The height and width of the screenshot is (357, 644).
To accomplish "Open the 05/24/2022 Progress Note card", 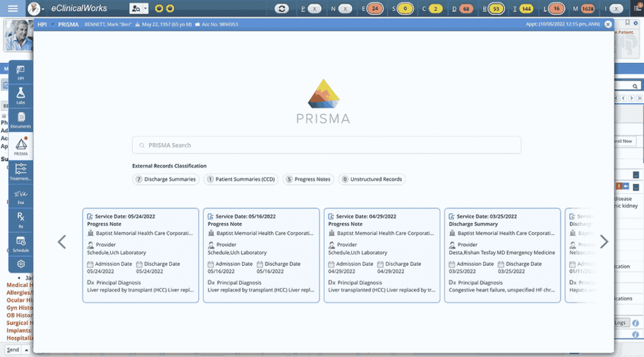I will 140,256.
